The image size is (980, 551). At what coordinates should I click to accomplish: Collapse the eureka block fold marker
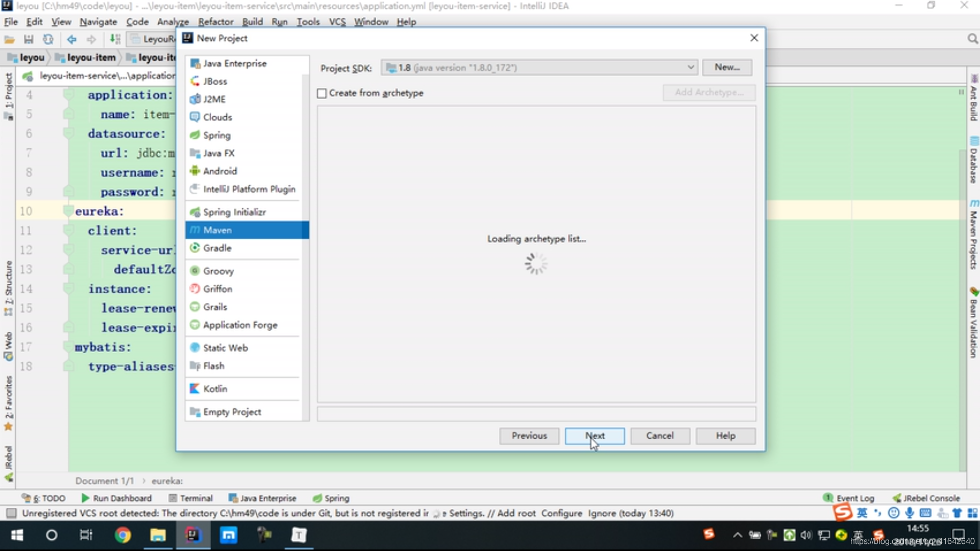68,211
